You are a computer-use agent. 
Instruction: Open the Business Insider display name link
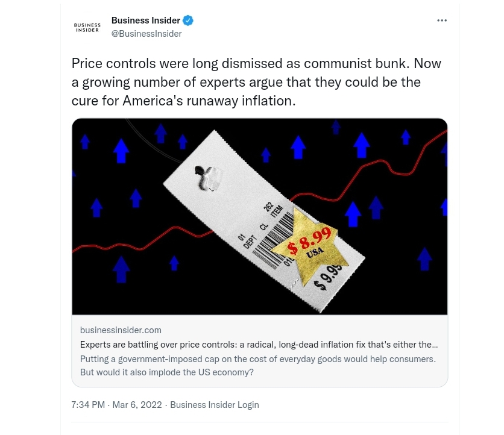[x=145, y=20]
